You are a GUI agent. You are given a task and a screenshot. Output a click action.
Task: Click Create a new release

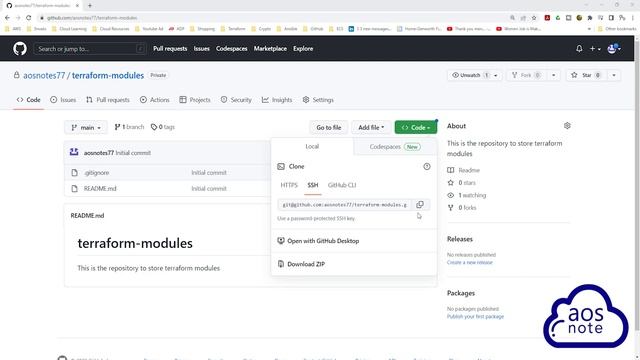tap(470, 262)
